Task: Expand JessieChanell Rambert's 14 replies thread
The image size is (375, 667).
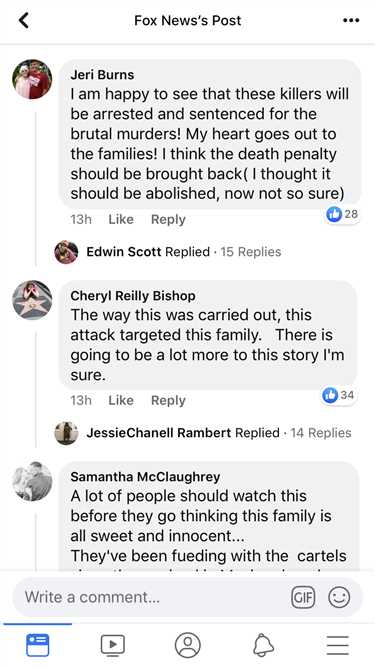Action: [203, 433]
